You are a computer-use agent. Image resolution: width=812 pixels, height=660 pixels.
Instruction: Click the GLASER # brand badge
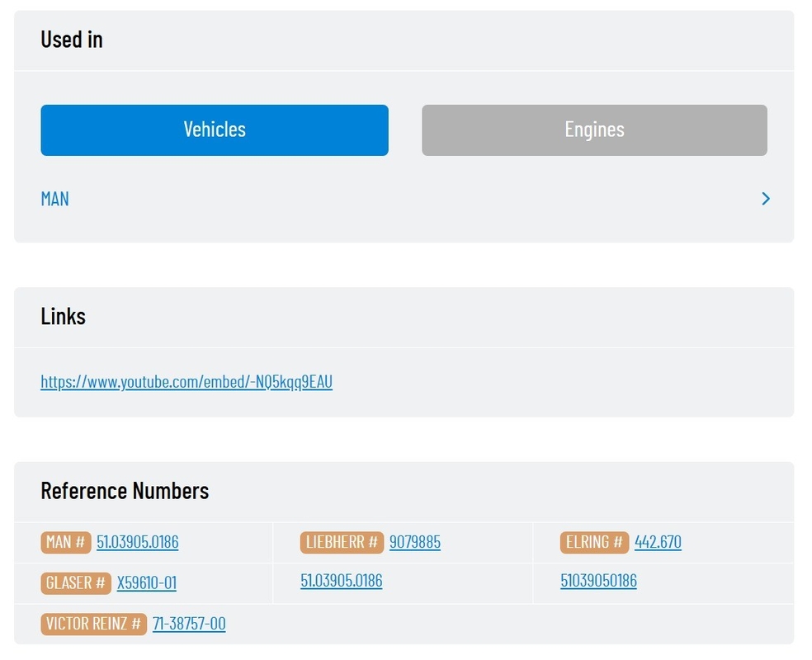tap(76, 583)
